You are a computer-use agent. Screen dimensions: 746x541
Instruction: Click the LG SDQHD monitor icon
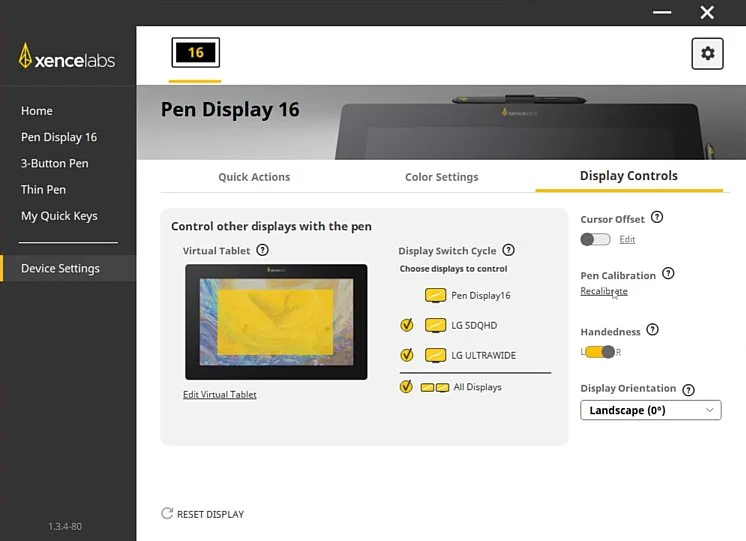point(435,325)
